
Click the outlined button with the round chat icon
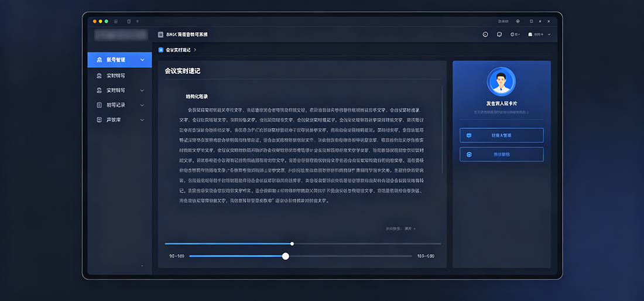[x=502, y=155]
